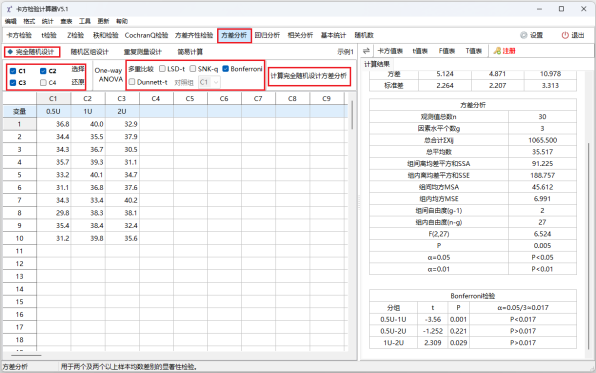
Task: Select the C9 column header
Action: pos(327,98)
